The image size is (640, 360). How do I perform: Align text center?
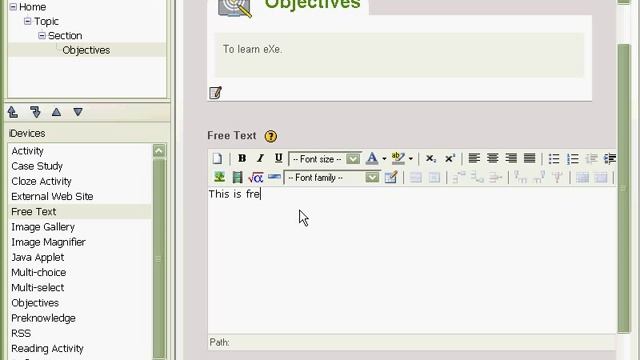493,158
